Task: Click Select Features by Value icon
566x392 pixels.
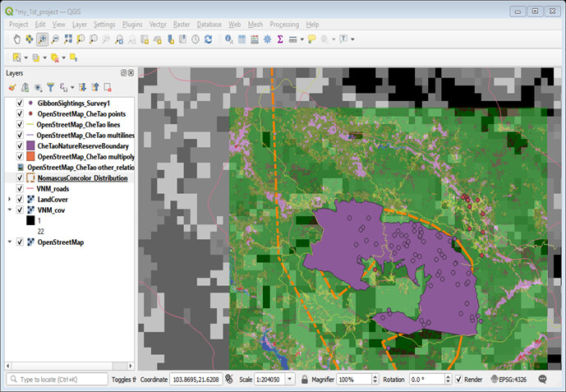Action: [36, 58]
